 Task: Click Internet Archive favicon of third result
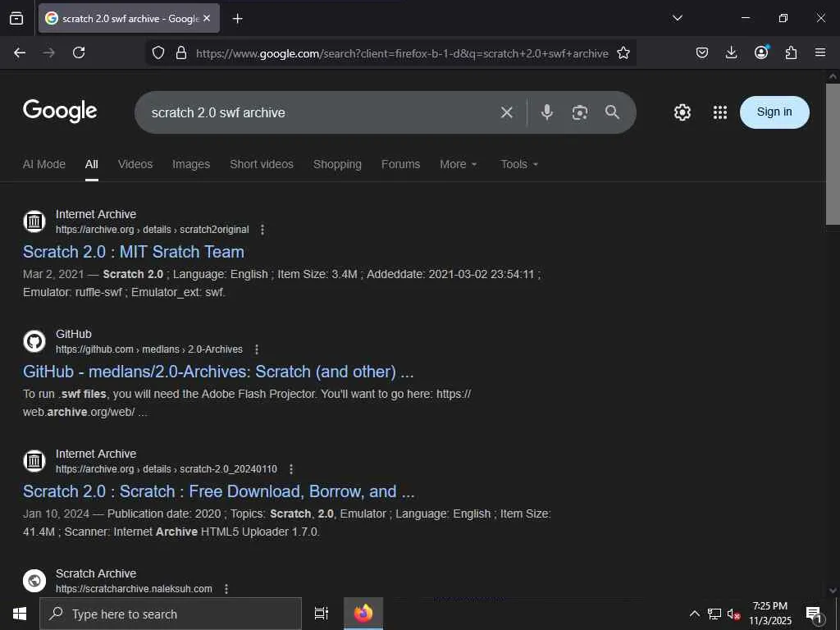click(x=34, y=461)
